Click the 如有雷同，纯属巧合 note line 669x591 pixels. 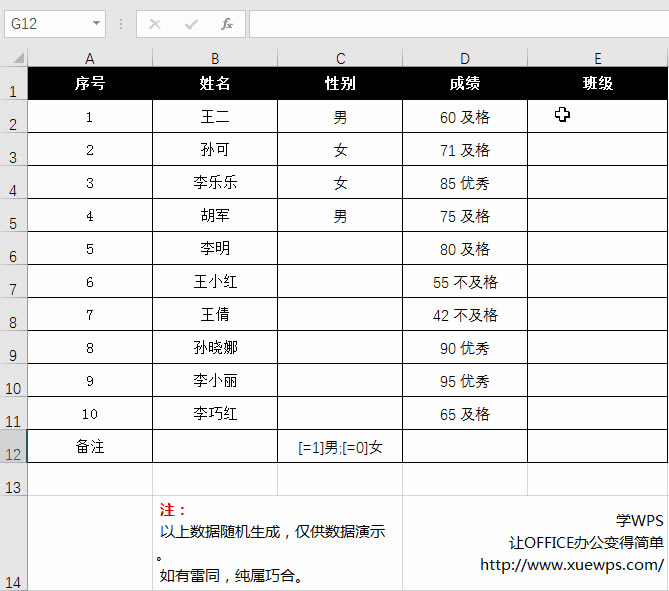230,575
